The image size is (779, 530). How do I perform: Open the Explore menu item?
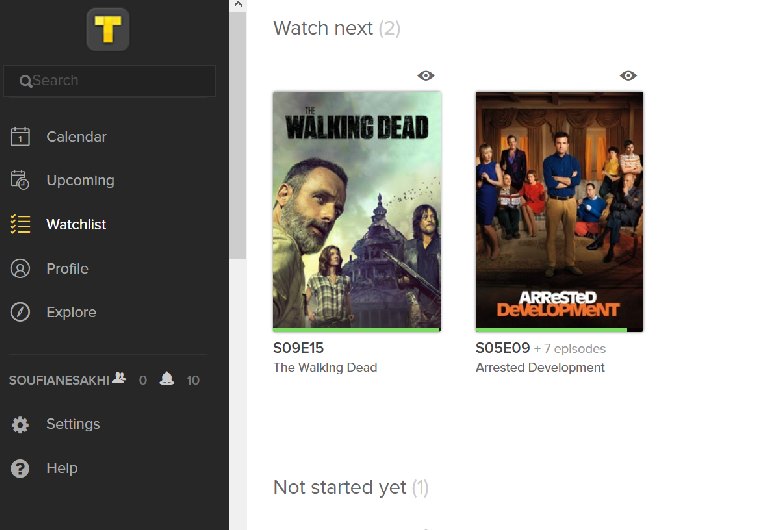coord(71,312)
